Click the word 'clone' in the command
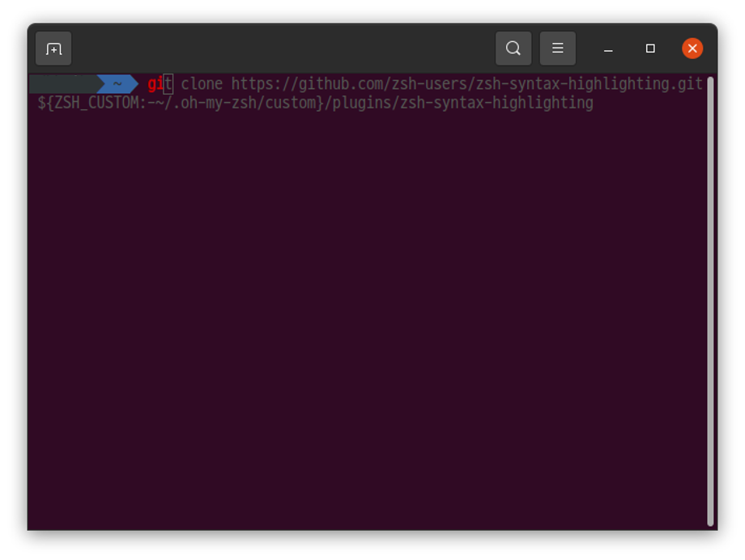 tap(202, 84)
